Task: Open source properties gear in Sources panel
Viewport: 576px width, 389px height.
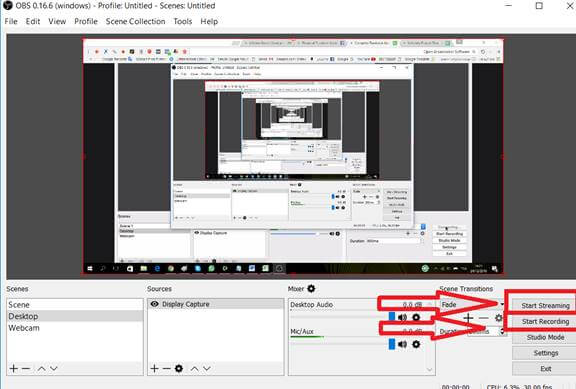Action: click(179, 368)
